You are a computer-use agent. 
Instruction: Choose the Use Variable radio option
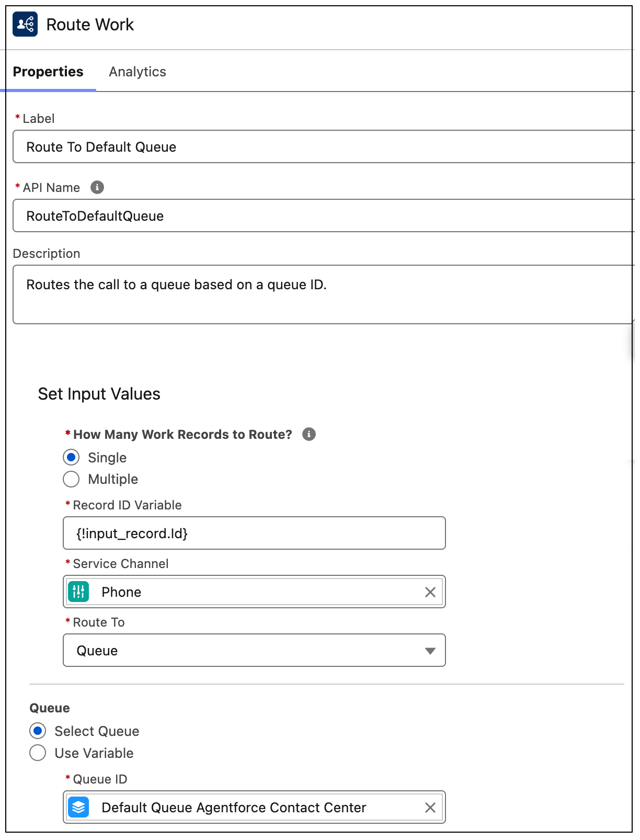[x=38, y=753]
